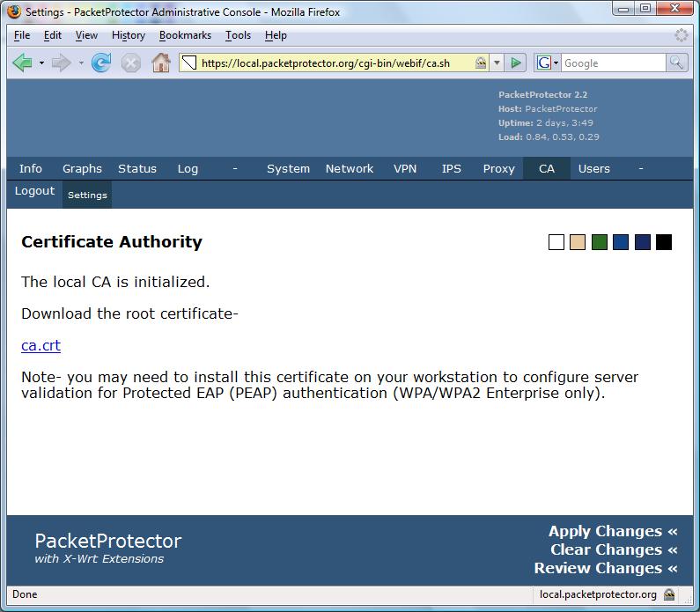This screenshot has width=700, height=612.
Task: Click the browser Back arrow button
Action: [x=22, y=63]
